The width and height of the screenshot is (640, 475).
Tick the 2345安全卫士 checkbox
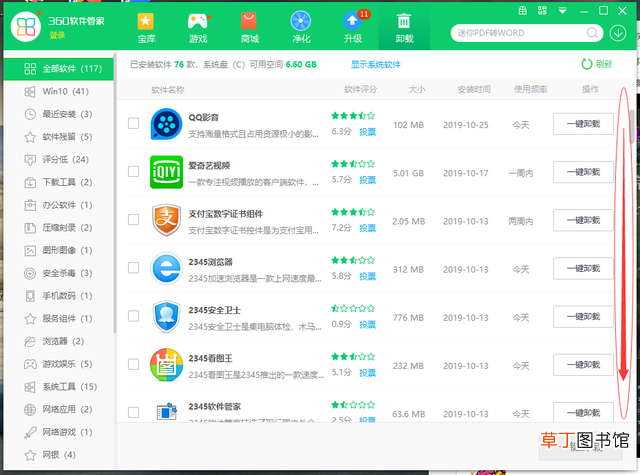pos(133,316)
